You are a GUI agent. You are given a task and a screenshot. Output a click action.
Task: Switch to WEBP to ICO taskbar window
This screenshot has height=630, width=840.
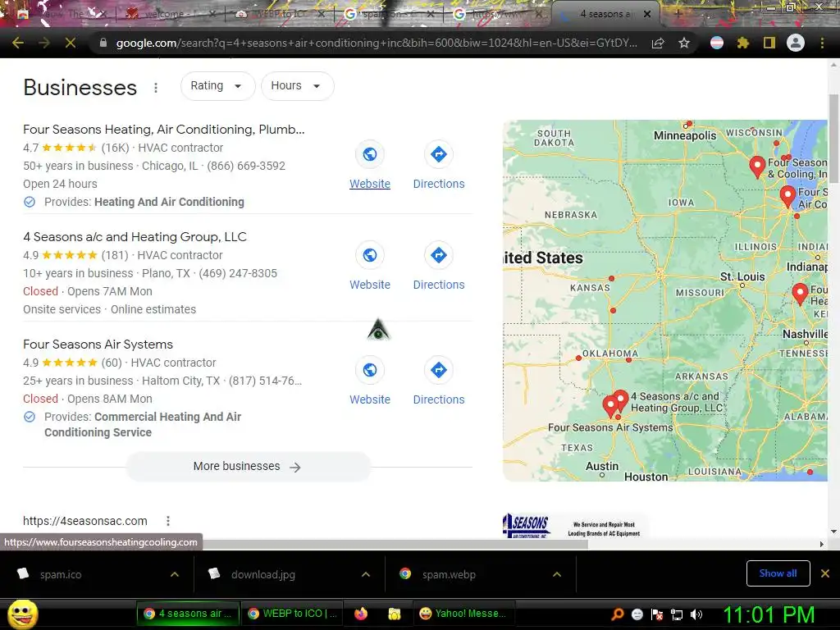pyautogui.click(x=293, y=614)
